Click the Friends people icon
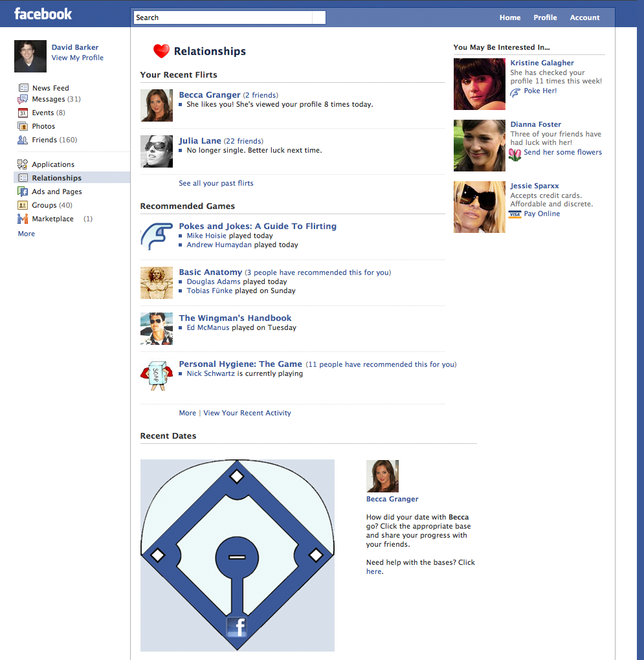644x660 pixels. point(23,140)
